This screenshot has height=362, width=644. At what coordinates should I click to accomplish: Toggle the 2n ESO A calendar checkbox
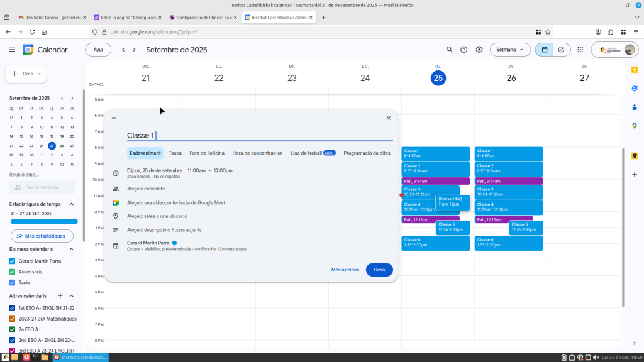click(13, 329)
